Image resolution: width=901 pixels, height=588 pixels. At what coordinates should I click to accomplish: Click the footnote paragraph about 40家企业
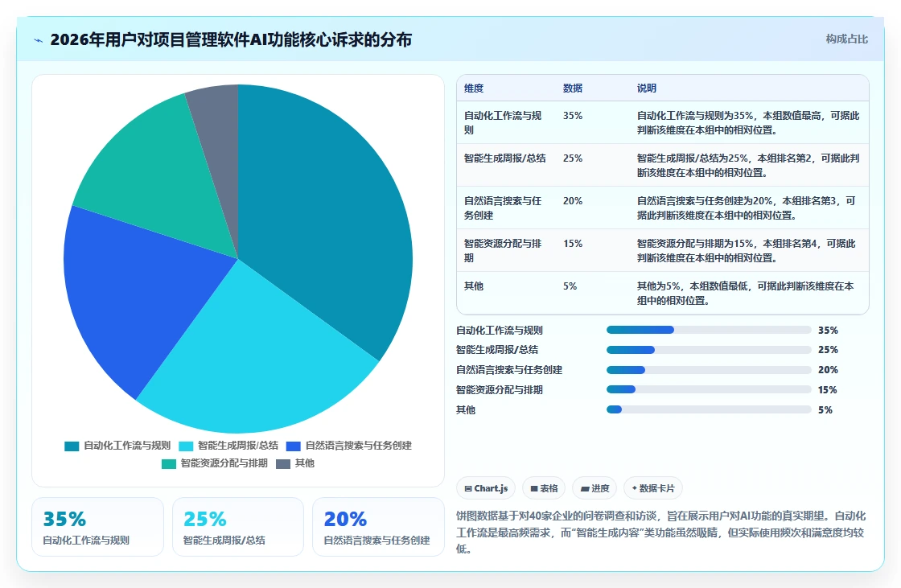(660, 532)
